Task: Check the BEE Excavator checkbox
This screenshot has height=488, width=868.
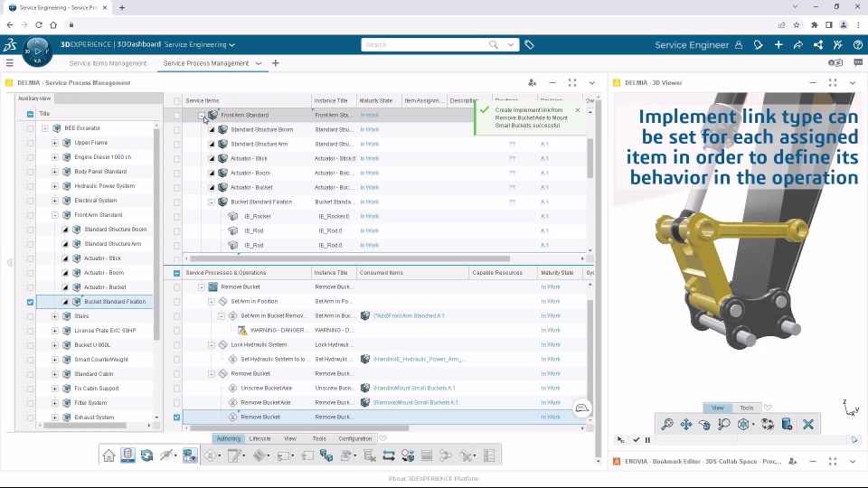Action: [x=30, y=128]
